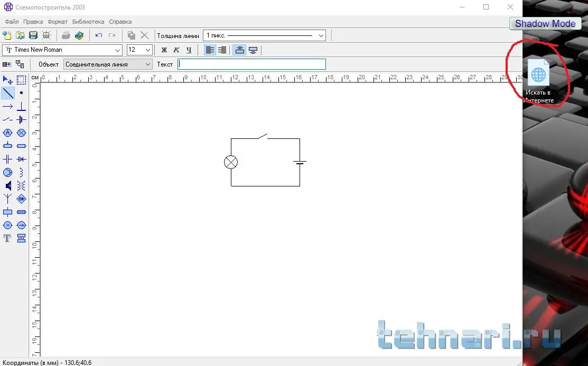Open the library book icon
The height and width of the screenshot is (366, 588).
point(79,35)
